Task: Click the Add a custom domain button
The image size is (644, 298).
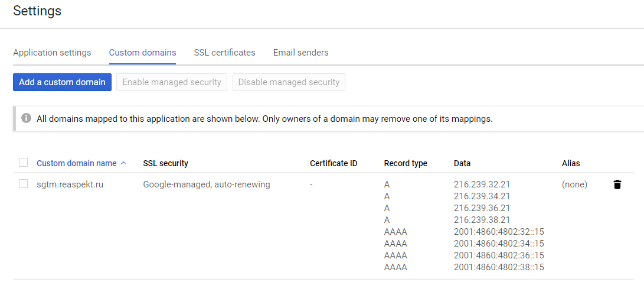Action: tap(62, 82)
